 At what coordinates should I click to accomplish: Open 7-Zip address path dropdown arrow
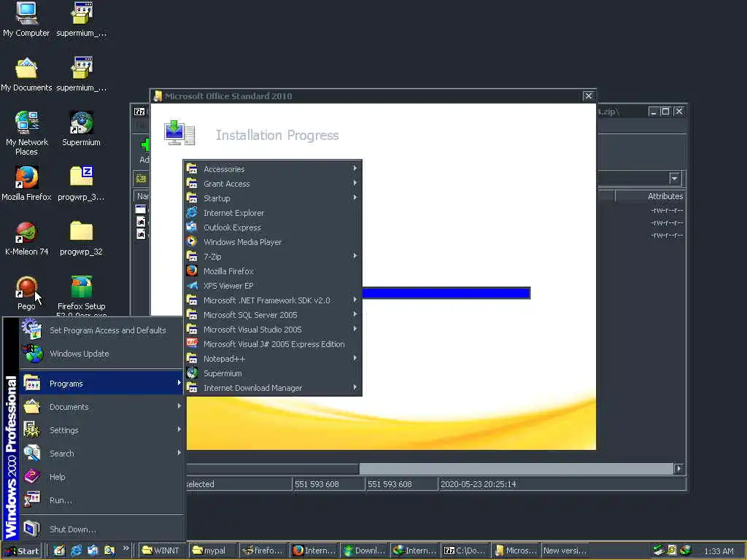675,179
